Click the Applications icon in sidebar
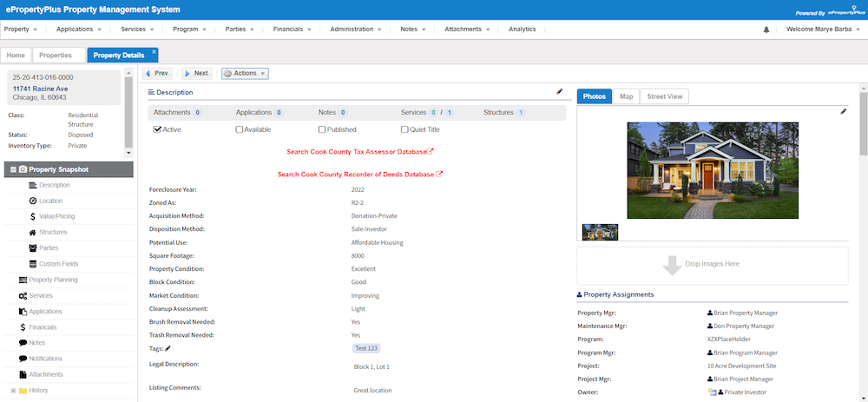The image size is (868, 402). tap(23, 312)
